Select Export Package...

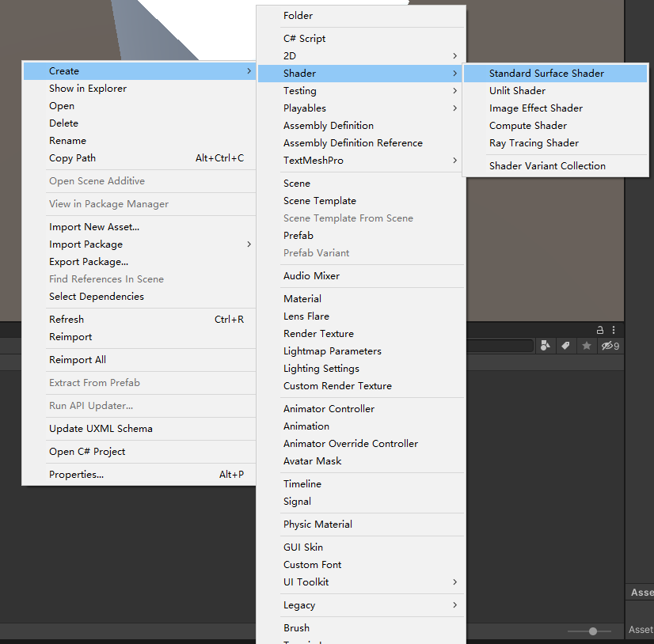[x=139, y=262]
